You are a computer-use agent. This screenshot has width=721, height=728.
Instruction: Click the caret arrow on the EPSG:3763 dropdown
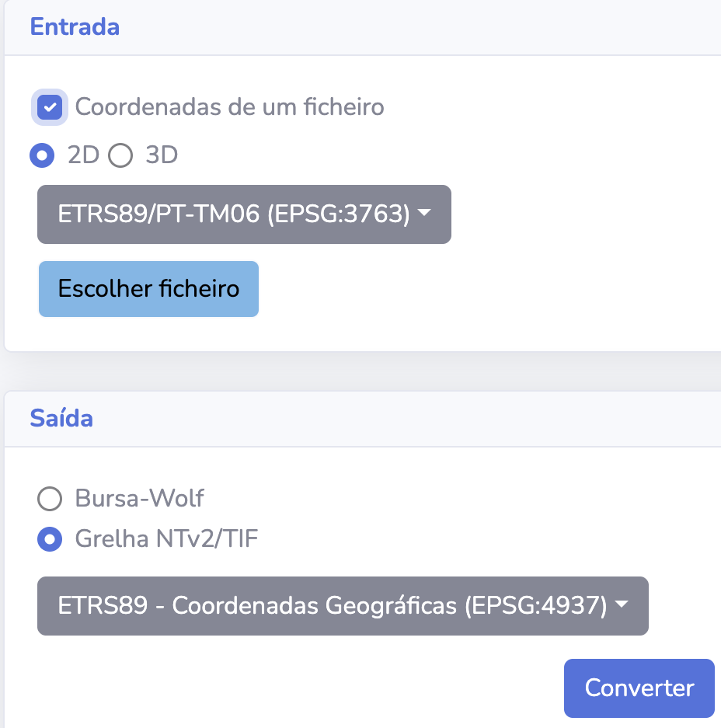(424, 214)
